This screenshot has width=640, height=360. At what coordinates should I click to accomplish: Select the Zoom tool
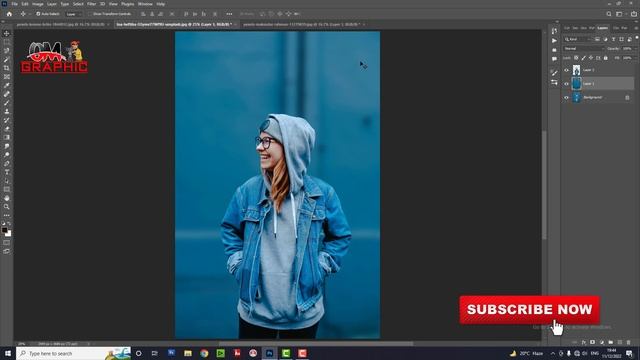pyautogui.click(x=7, y=207)
